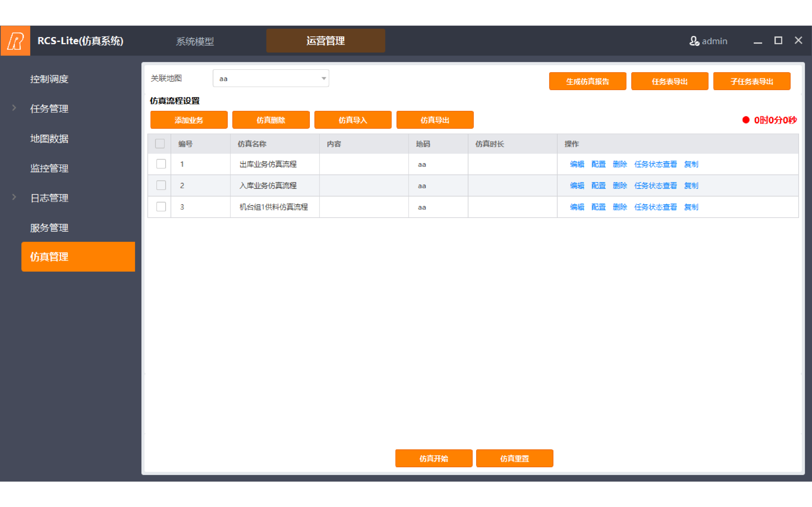The height and width of the screenshot is (507, 812).
Task: Open the admin user account icon
Action: pos(694,41)
